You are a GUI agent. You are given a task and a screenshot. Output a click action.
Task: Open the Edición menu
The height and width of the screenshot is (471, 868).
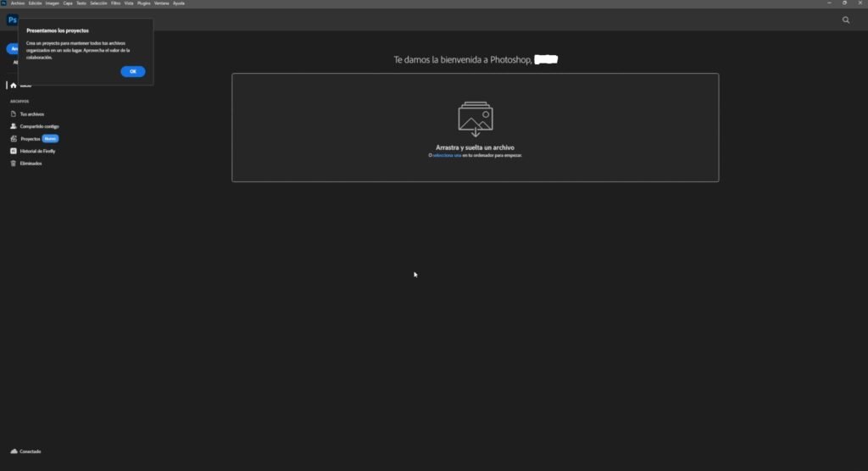point(35,3)
